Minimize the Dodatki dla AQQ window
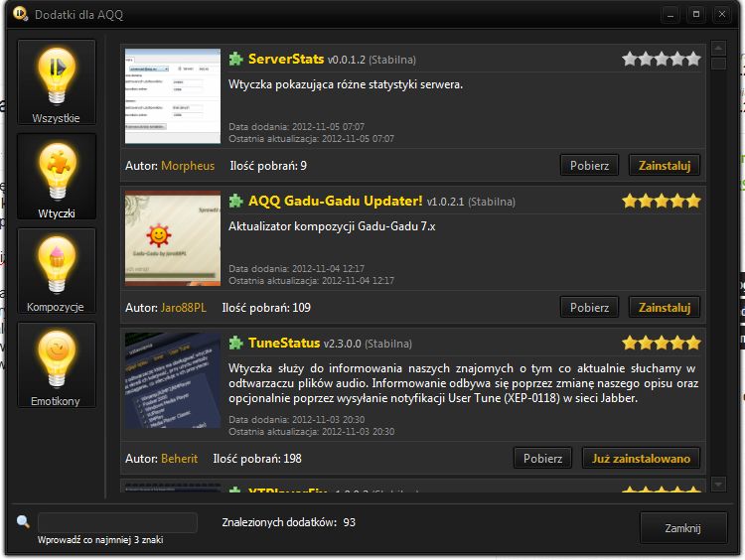Viewport: 745px width, 560px height. coord(670,15)
